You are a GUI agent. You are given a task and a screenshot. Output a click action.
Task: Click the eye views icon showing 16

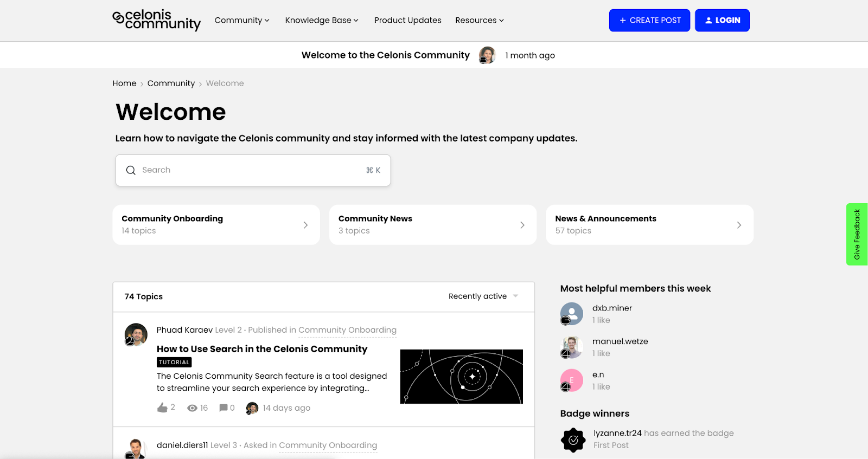click(192, 408)
